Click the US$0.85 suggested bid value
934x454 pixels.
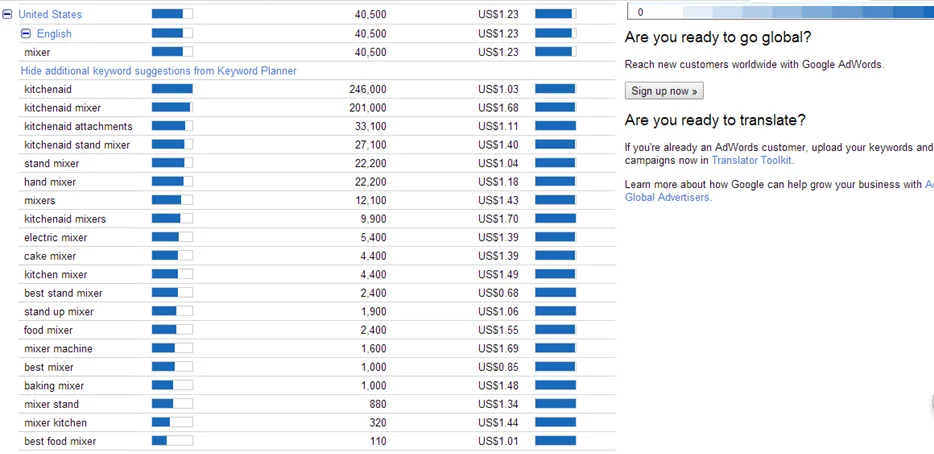point(498,367)
